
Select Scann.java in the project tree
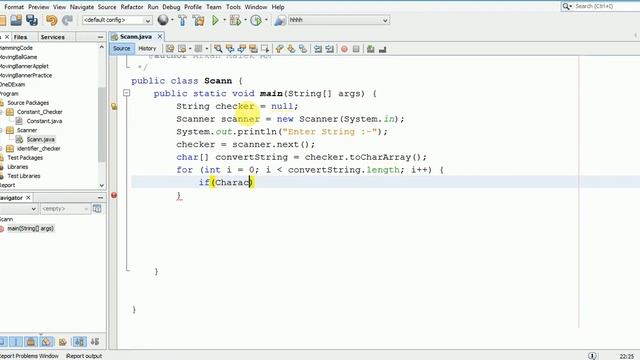coord(40,140)
